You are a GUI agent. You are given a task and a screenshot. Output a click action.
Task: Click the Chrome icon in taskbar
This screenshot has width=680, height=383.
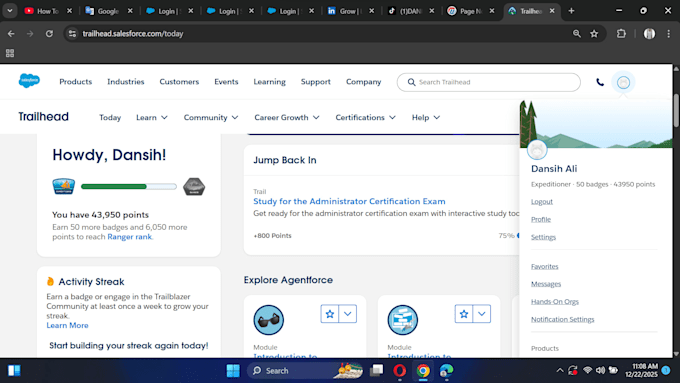[x=423, y=370]
